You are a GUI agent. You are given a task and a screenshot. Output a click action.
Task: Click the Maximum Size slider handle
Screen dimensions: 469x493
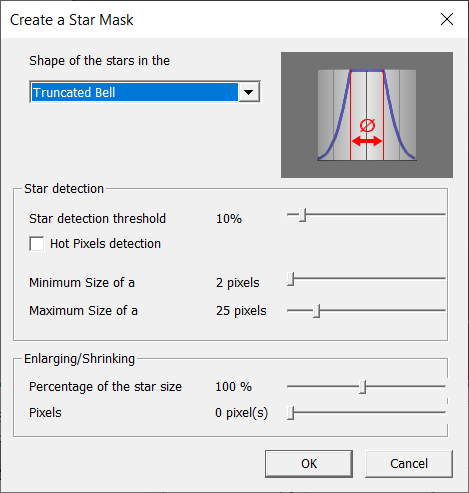(317, 311)
